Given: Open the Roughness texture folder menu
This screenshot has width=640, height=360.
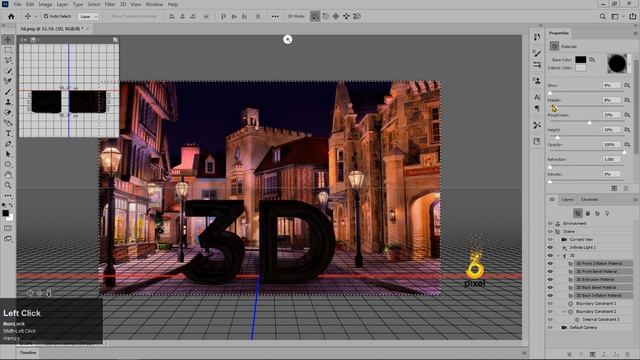Looking at the screenshot, I should [x=627, y=115].
